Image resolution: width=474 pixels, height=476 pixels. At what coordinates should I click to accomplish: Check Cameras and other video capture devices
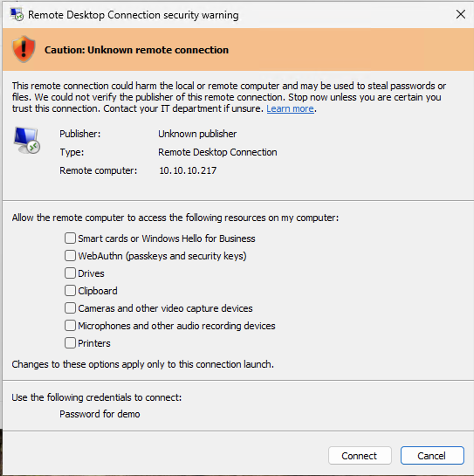70,308
